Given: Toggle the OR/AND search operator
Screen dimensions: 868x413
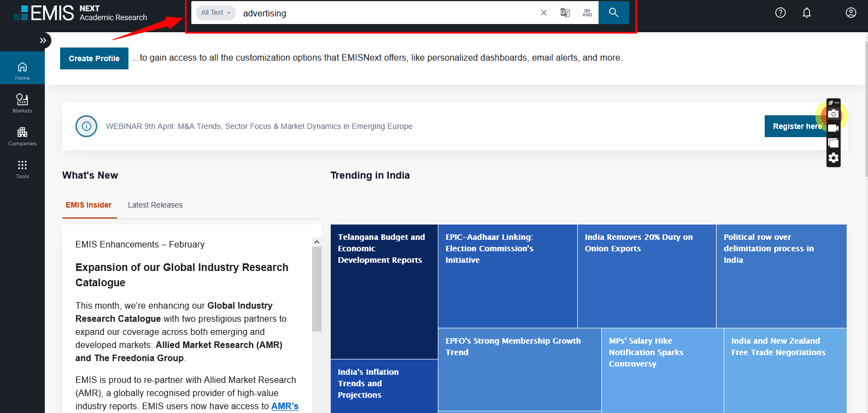Looking at the screenshot, I should 587,13.
